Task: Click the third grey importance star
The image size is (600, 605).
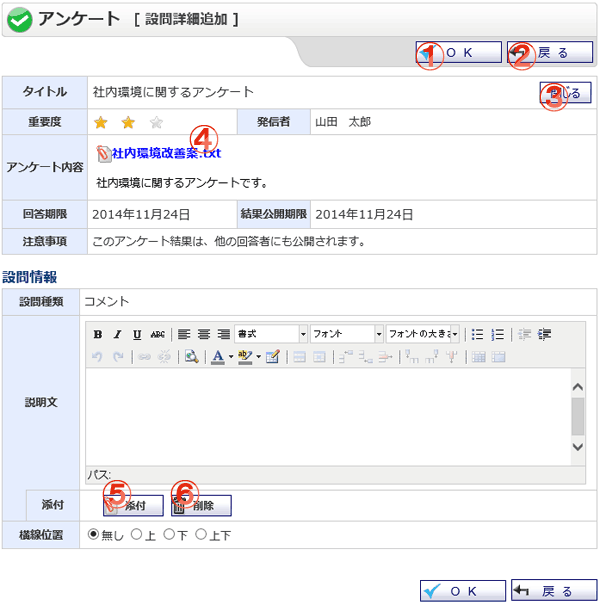Action: point(156,123)
